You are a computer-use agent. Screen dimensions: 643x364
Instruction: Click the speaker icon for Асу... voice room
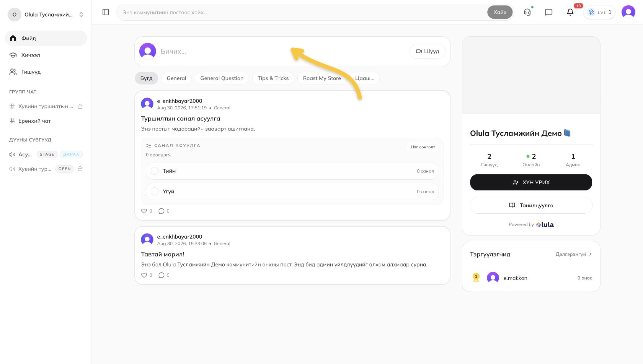coord(12,154)
